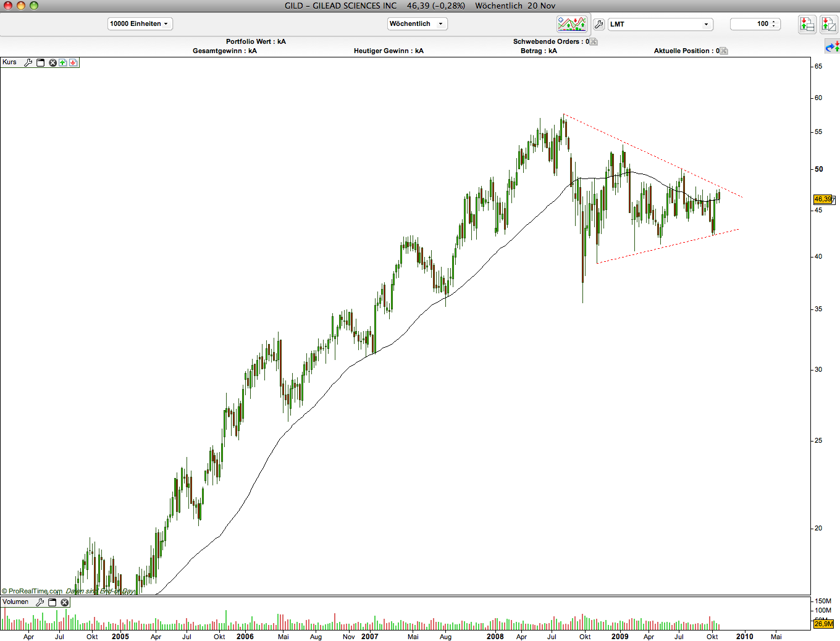Viewport: 840px width, 641px height.
Task: Click the order list icon with lined table
Action: tap(807, 24)
